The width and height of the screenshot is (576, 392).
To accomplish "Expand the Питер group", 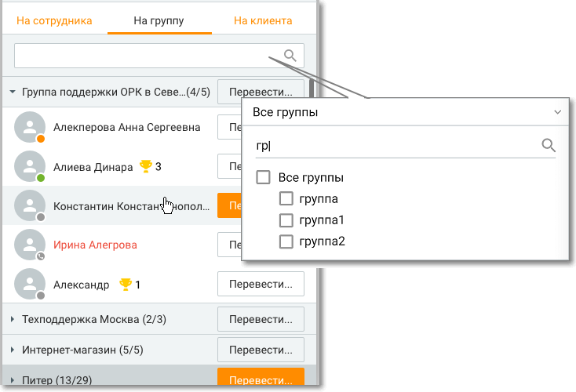I will pos(13,380).
